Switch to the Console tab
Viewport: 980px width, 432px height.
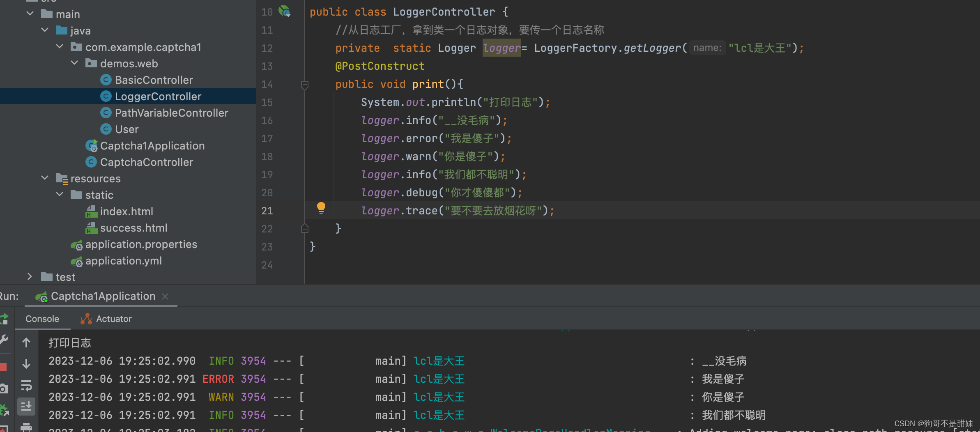pyautogui.click(x=42, y=319)
